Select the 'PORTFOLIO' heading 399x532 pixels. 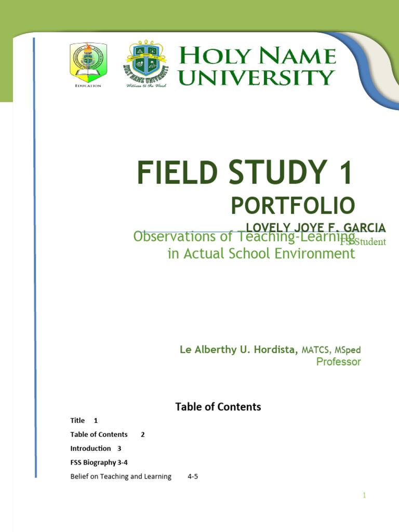point(293,206)
